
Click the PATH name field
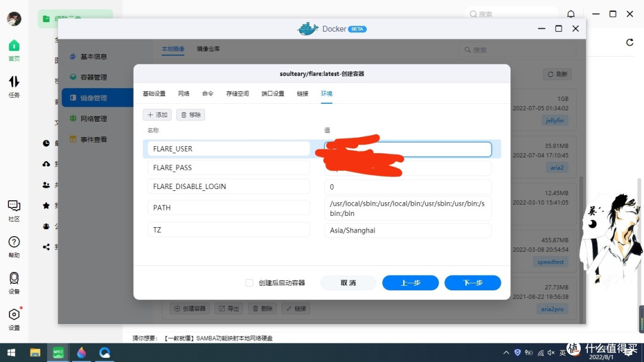tap(229, 208)
